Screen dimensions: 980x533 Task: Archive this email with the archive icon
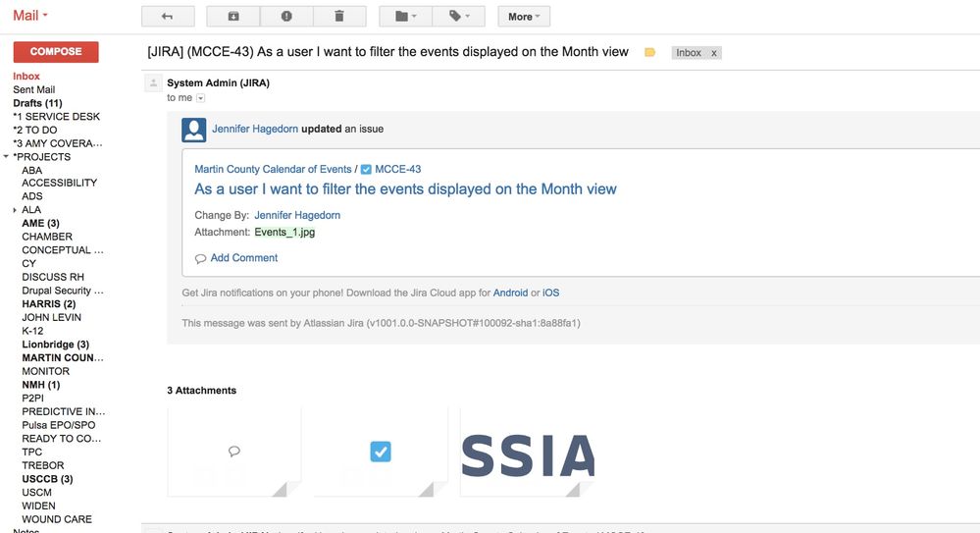[233, 17]
